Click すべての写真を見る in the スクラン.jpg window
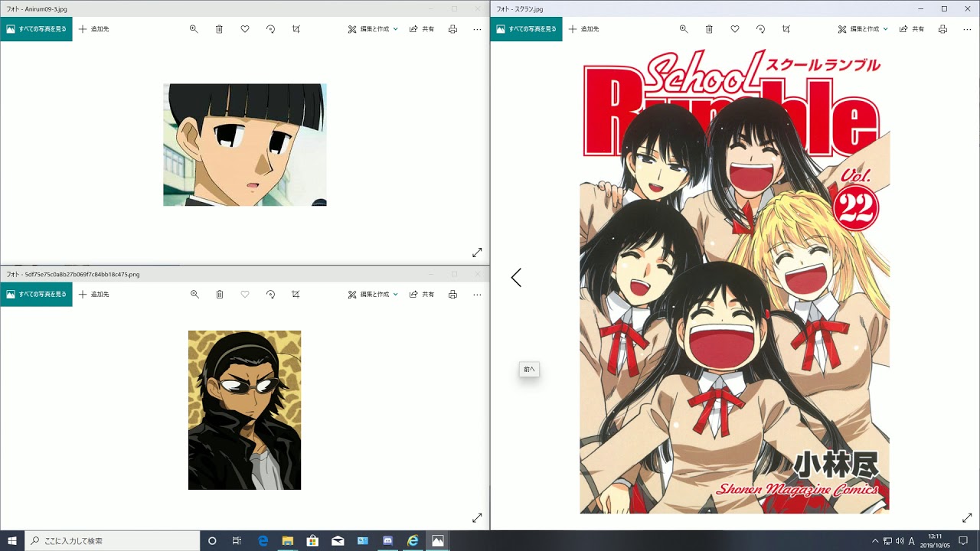Image resolution: width=980 pixels, height=551 pixels. point(526,29)
